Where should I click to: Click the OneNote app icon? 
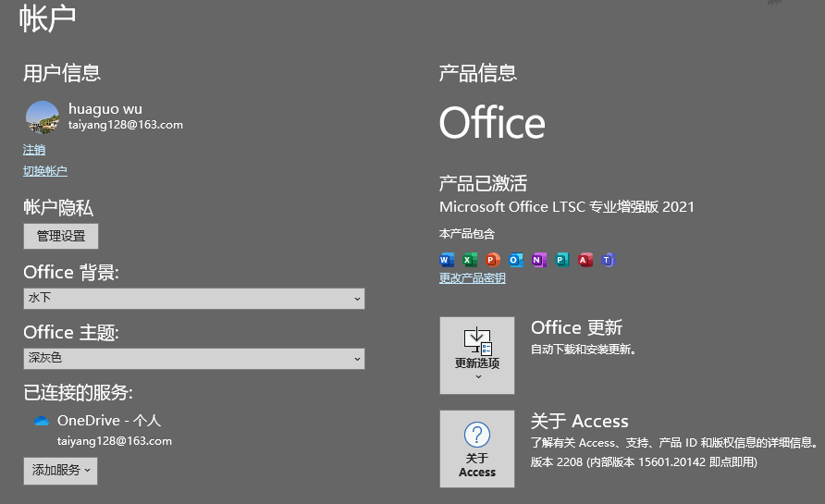(539, 260)
